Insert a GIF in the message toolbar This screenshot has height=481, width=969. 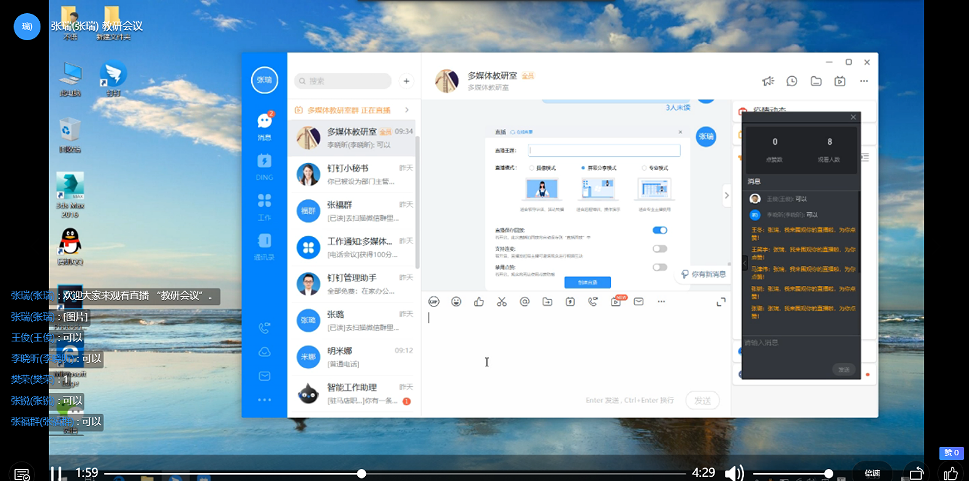pos(434,302)
